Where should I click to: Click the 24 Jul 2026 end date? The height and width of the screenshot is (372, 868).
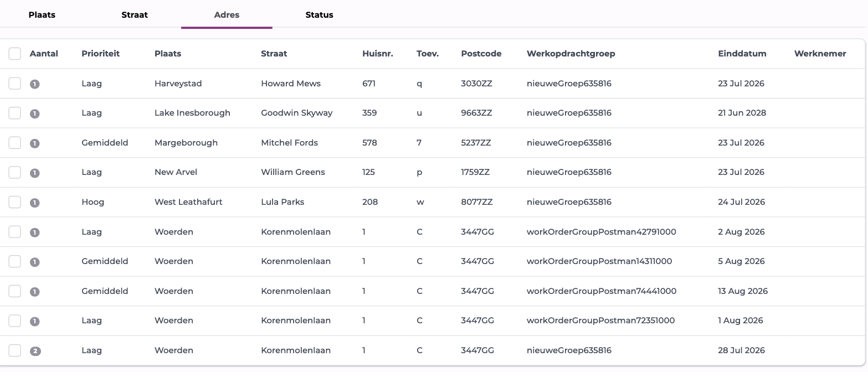[x=741, y=202]
